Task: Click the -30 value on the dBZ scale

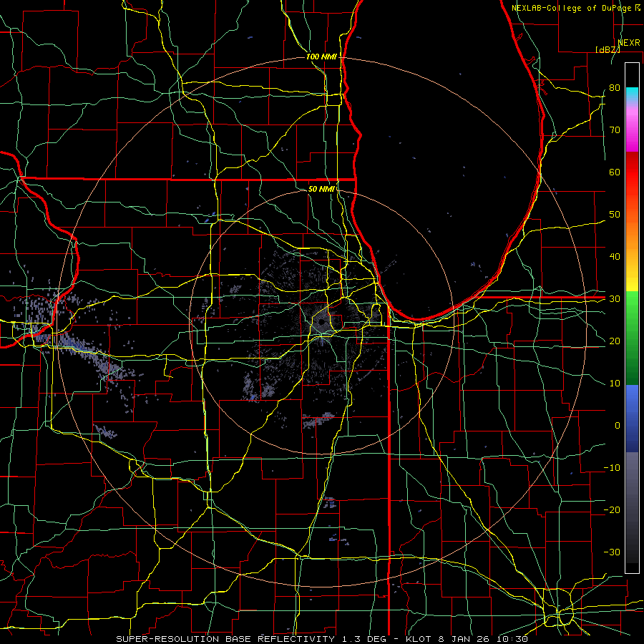Action: point(612,552)
